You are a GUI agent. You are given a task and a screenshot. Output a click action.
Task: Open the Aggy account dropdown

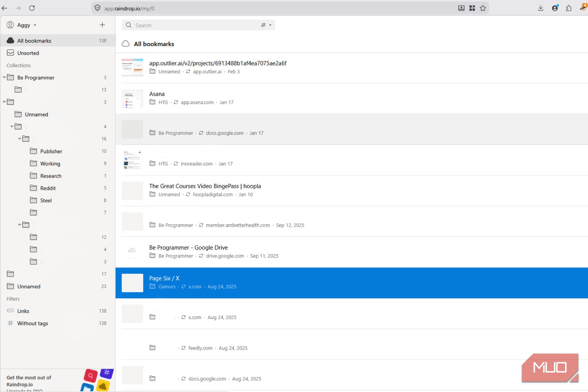click(22, 25)
